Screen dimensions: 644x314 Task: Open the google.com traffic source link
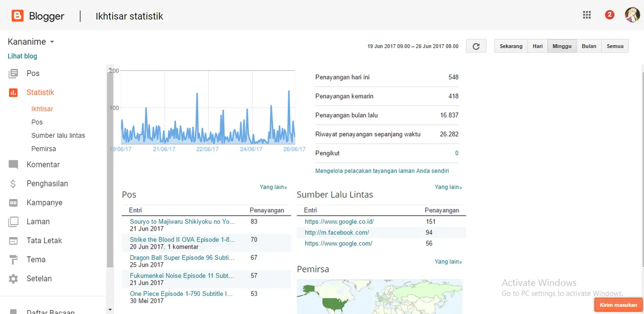(x=338, y=244)
